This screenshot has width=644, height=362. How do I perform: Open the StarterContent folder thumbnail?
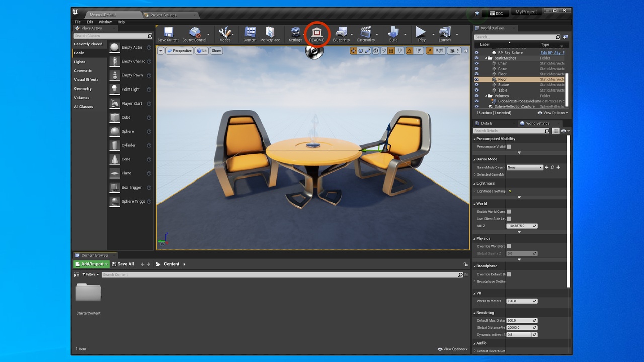pos(88,292)
